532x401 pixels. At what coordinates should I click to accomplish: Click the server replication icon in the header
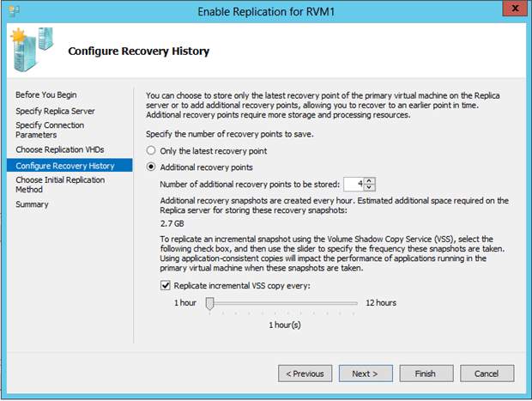pyautogui.click(x=32, y=50)
